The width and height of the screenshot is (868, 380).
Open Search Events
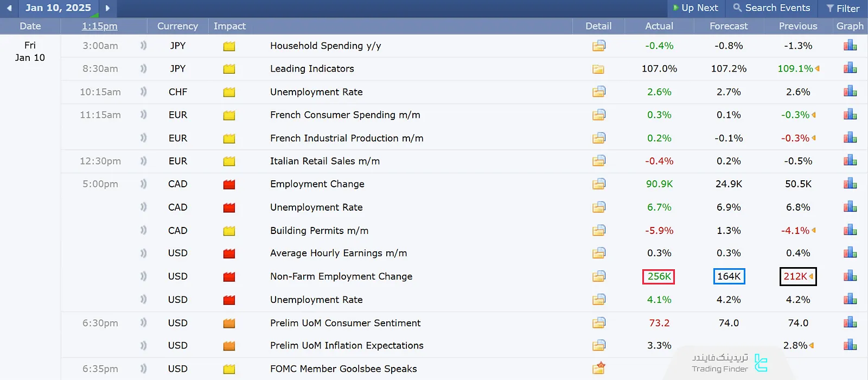pyautogui.click(x=771, y=8)
